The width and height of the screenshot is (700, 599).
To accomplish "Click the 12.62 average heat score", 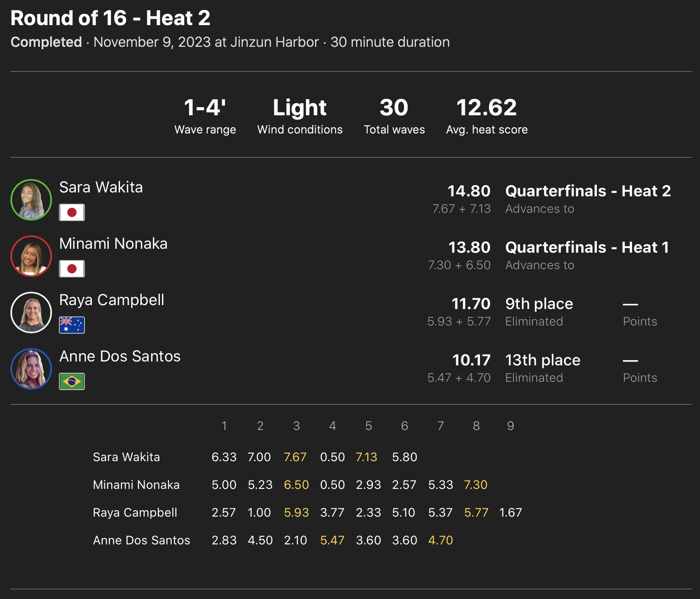I will (x=486, y=107).
